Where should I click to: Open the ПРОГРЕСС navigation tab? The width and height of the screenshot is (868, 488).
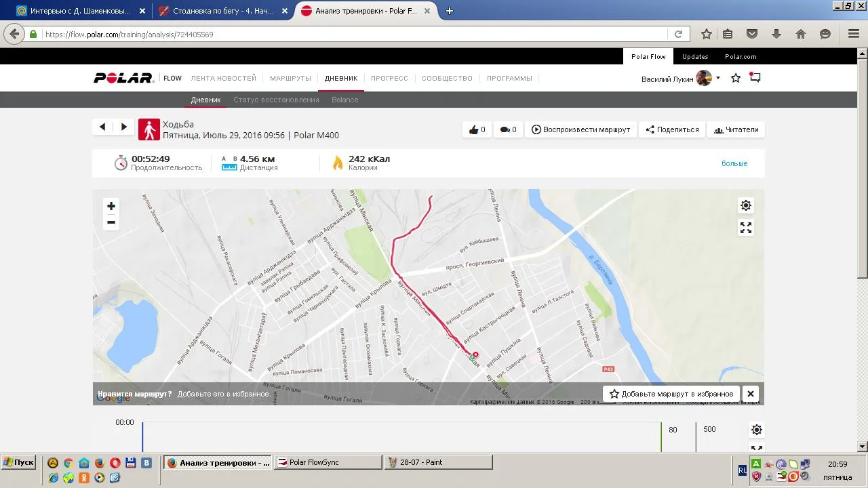tap(389, 78)
